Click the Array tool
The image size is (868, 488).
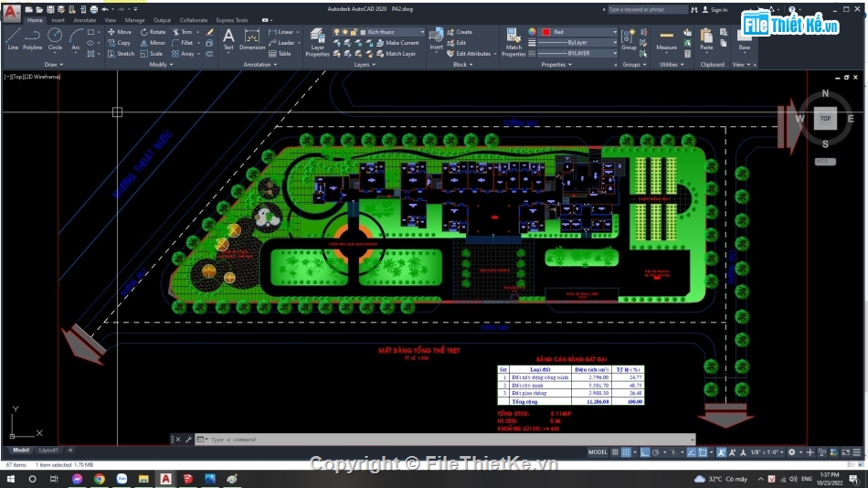point(184,54)
